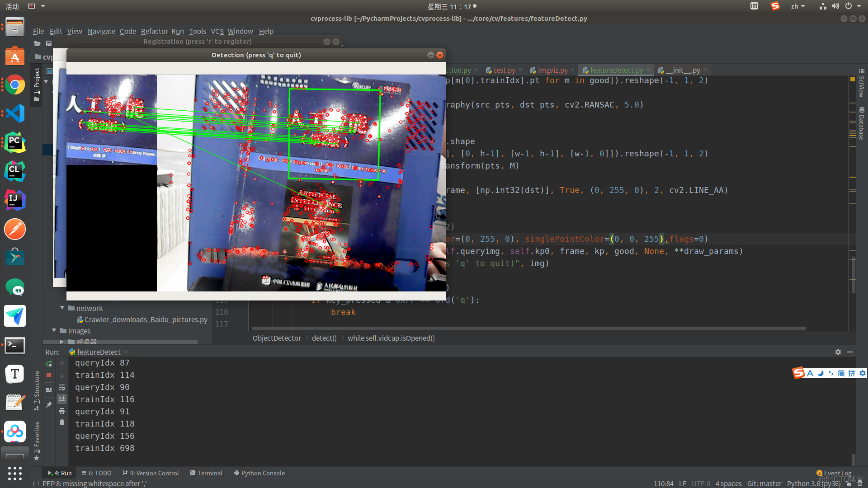The image size is (868, 488).
Task: Open the volume control in system tray
Action: point(835,6)
